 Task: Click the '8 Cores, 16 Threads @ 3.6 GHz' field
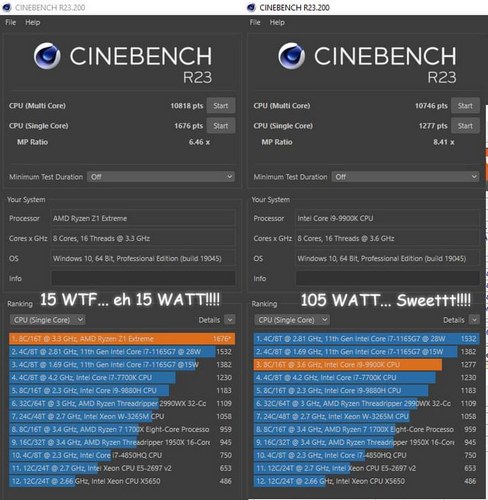[388, 238]
